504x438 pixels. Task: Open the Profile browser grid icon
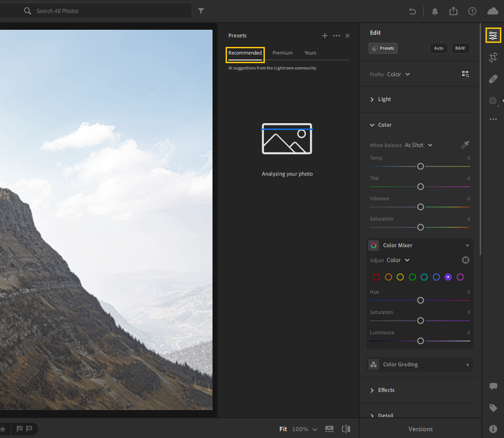465,74
